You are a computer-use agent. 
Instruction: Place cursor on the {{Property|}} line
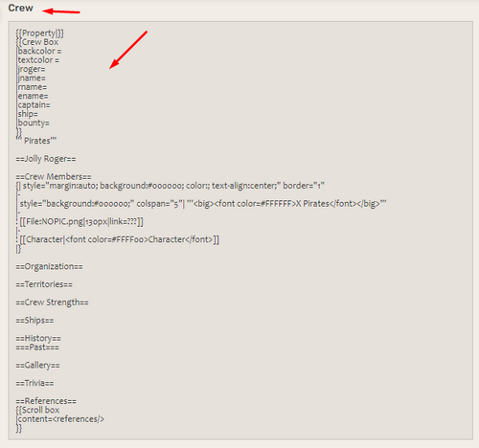[x=40, y=33]
